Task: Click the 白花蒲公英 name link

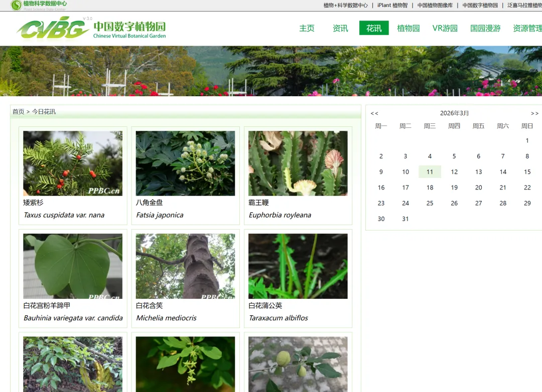Action: [265, 306]
